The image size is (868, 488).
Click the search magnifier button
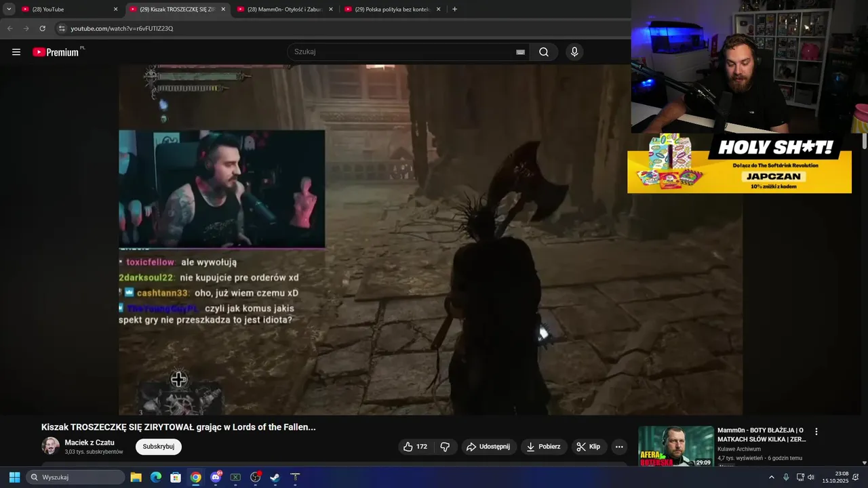[544, 52]
